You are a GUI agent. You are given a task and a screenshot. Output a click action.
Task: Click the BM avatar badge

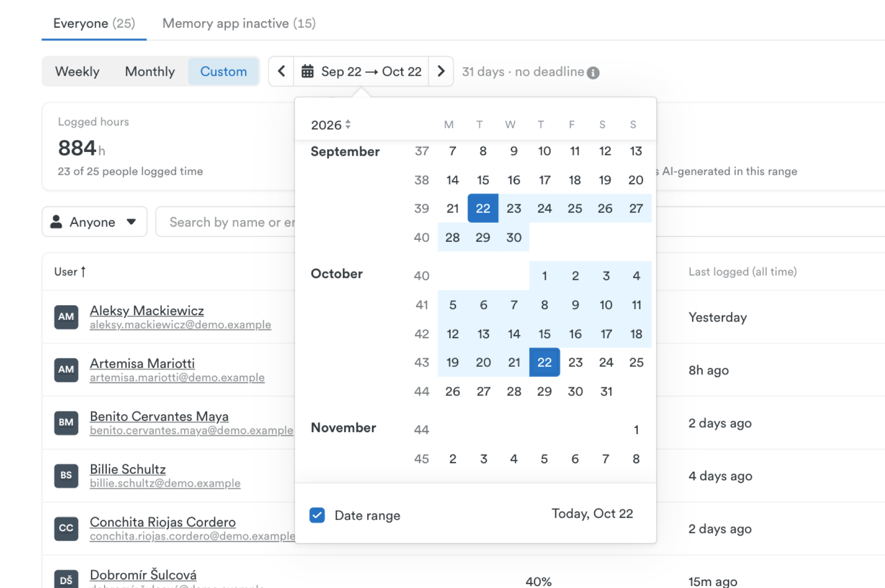pos(66,423)
